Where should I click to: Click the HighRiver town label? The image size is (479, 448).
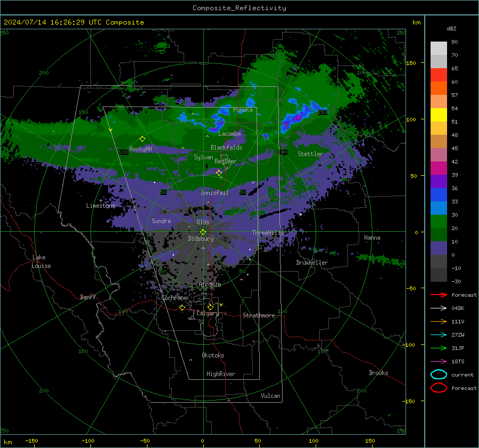point(220,374)
